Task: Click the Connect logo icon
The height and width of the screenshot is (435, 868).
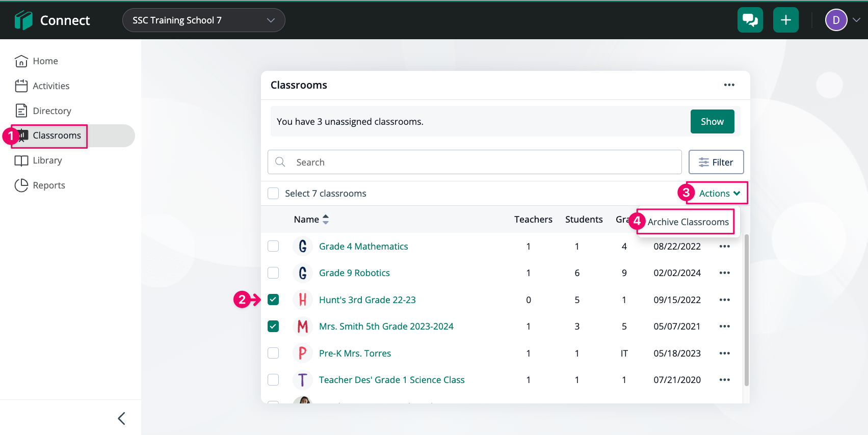Action: (23, 20)
